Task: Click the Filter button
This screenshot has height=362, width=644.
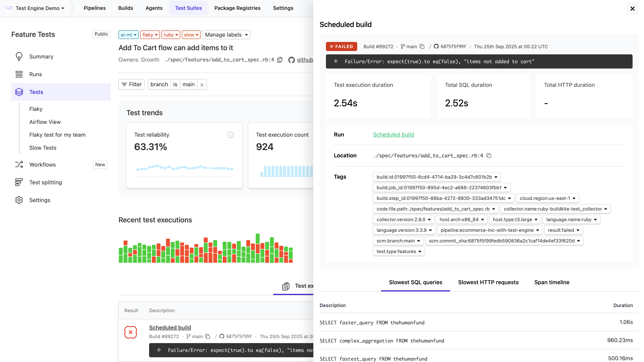Action: click(x=132, y=85)
